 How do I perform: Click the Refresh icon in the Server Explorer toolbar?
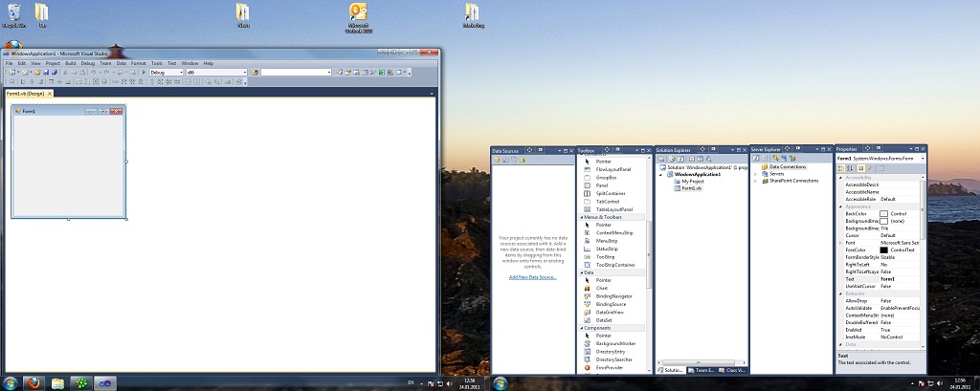coord(756,159)
